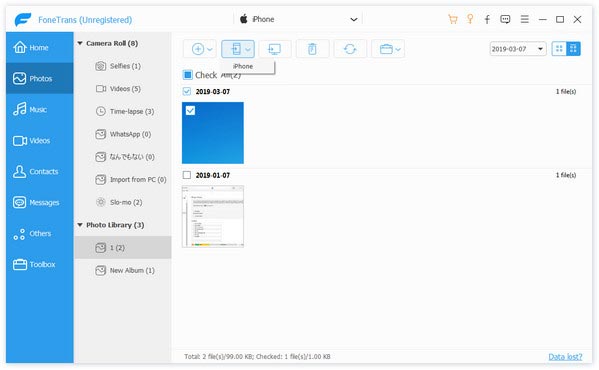Open Music section in sidebar
Viewport: 599px width, 370px height.
pyautogui.click(x=39, y=110)
